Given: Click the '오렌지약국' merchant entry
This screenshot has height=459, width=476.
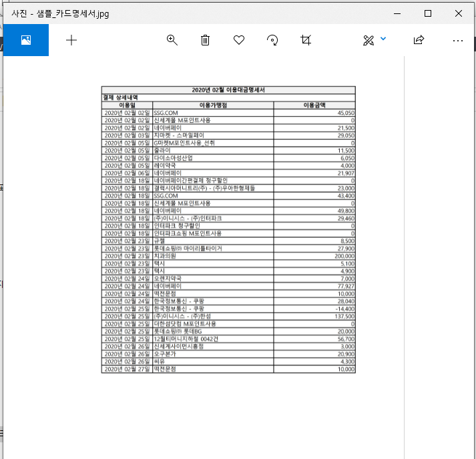Looking at the screenshot, I should click(x=168, y=279).
